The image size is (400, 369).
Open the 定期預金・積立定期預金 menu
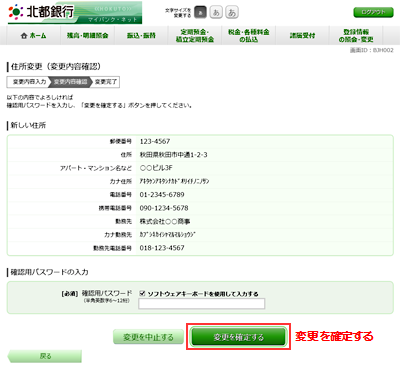coord(195,36)
